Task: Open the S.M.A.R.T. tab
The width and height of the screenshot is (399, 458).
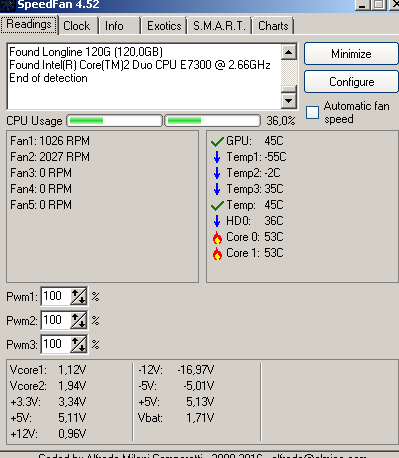Action: [219, 26]
